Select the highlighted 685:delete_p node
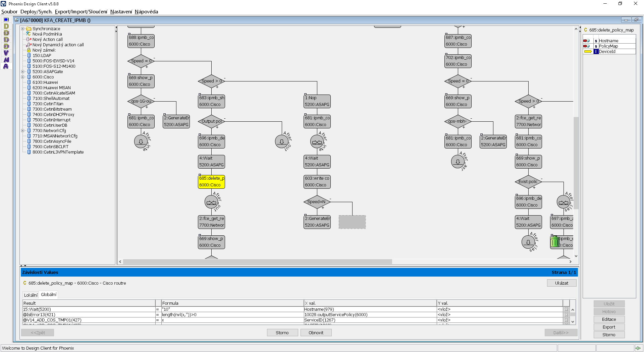 [x=211, y=182]
